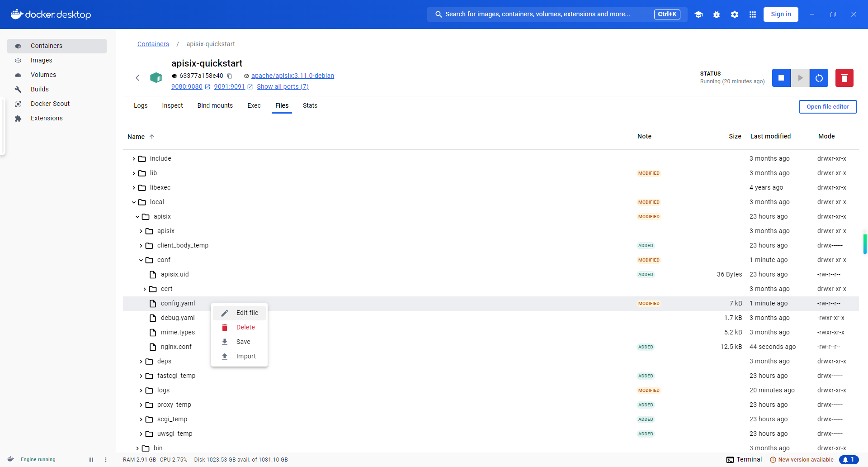The width and height of the screenshot is (868, 467).
Task: Delete the container with red trash button
Action: click(x=844, y=78)
